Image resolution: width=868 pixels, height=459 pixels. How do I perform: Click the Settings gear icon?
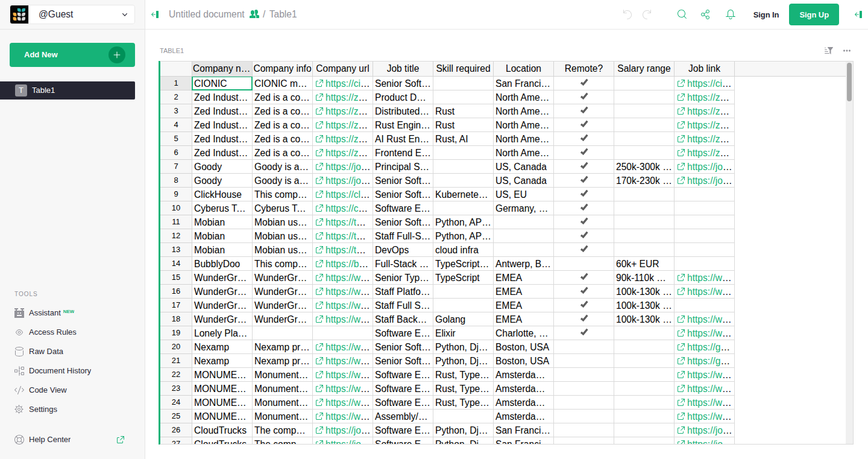point(19,410)
